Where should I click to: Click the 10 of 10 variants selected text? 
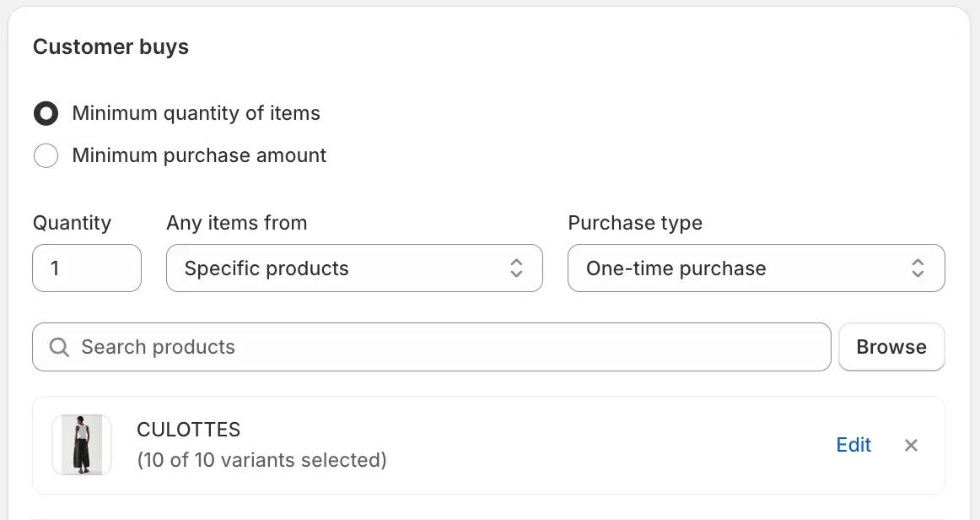pyautogui.click(x=261, y=460)
